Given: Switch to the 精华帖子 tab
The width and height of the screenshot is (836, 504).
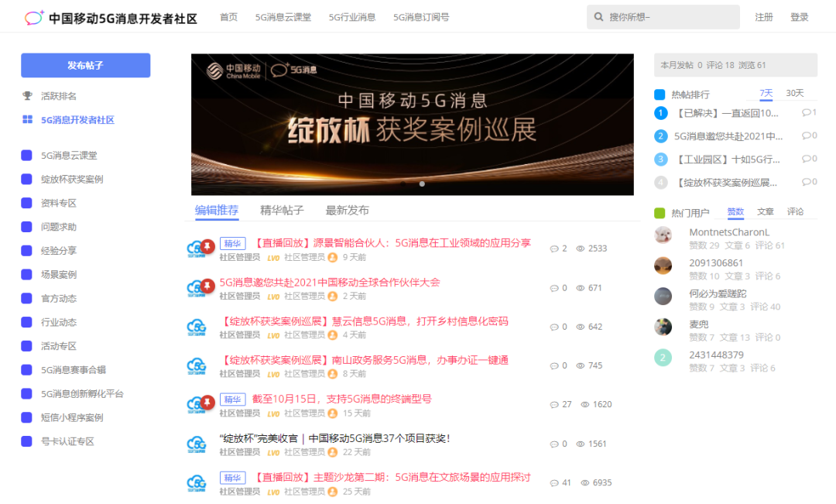Looking at the screenshot, I should click(282, 210).
